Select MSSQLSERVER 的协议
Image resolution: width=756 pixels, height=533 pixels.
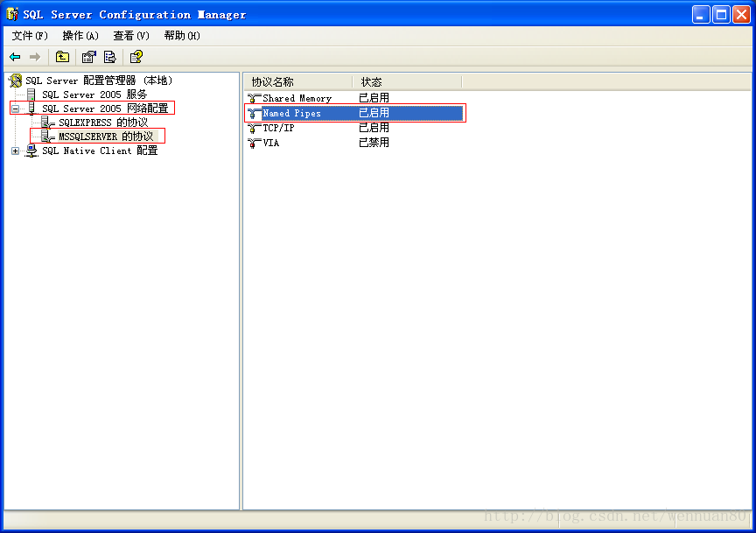click(106, 137)
